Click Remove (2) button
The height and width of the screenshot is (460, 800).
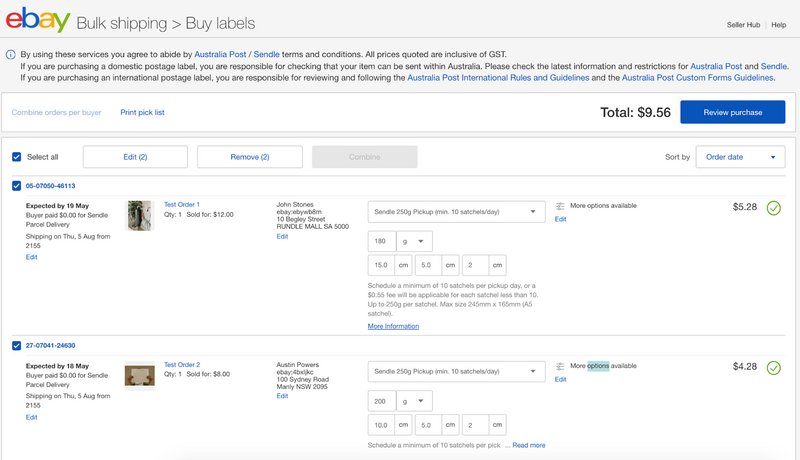coord(249,157)
